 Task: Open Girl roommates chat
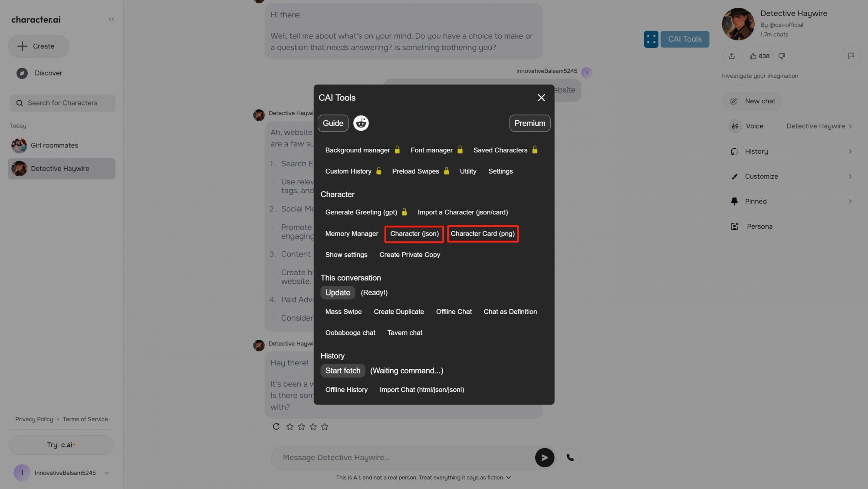pos(61,145)
